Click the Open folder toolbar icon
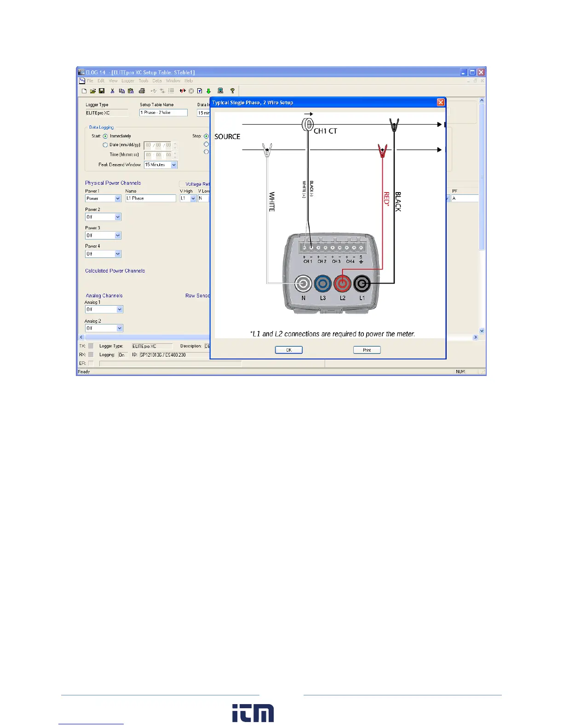 (92, 91)
